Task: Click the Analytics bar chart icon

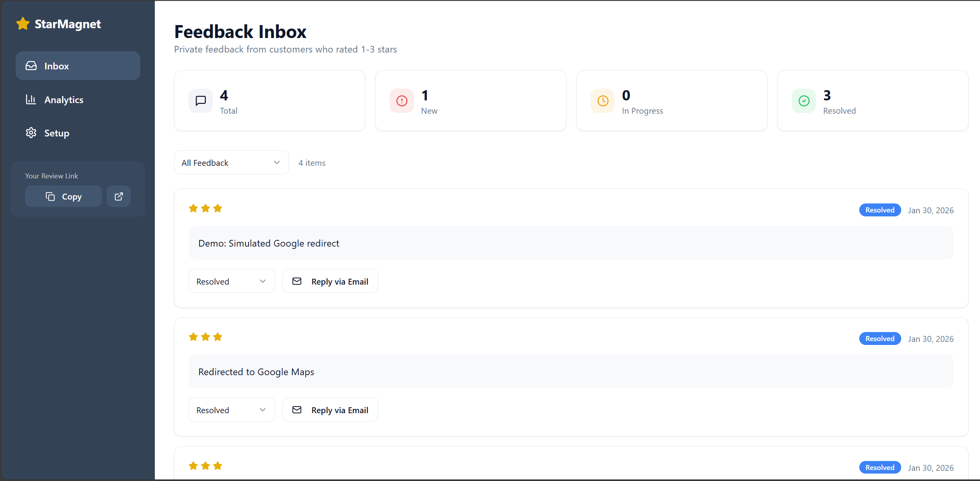Action: pyautogui.click(x=31, y=100)
